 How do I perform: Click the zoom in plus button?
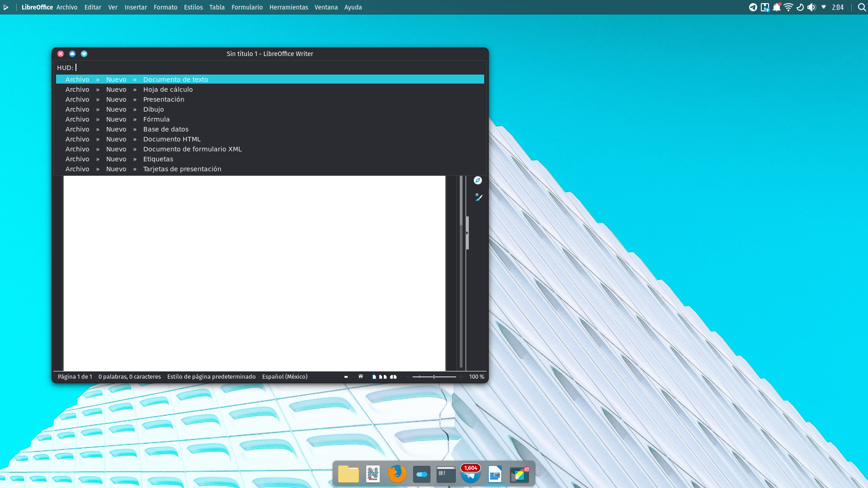[461, 376]
